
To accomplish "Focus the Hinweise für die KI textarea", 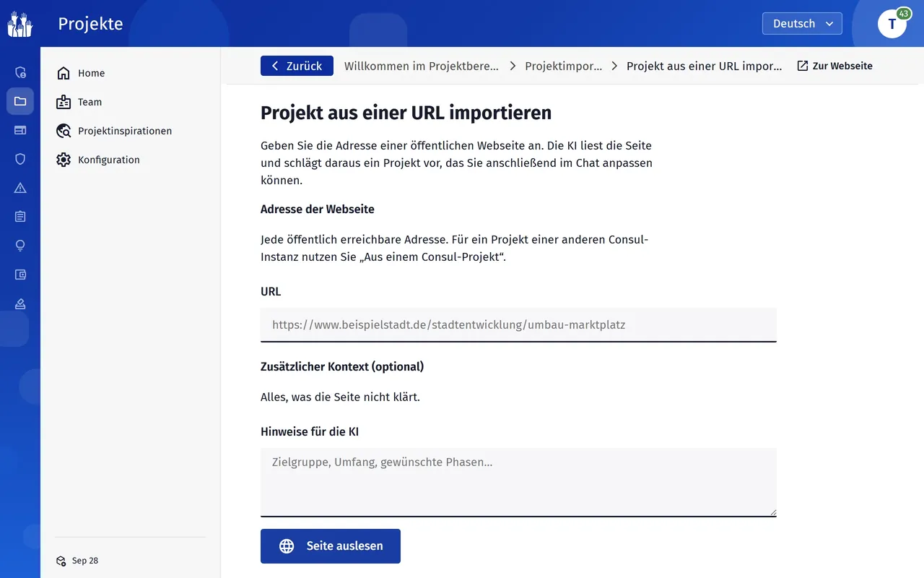I will [x=518, y=482].
